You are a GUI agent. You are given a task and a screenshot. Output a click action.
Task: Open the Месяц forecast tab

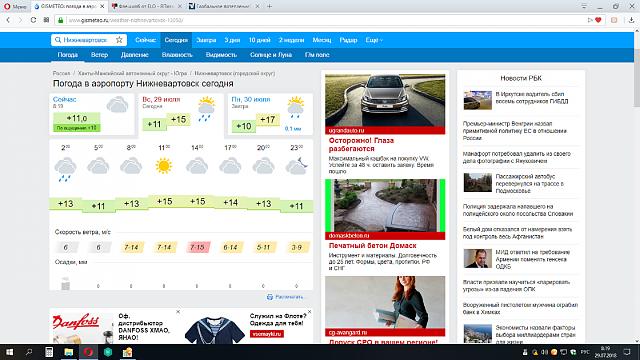[x=322, y=40]
